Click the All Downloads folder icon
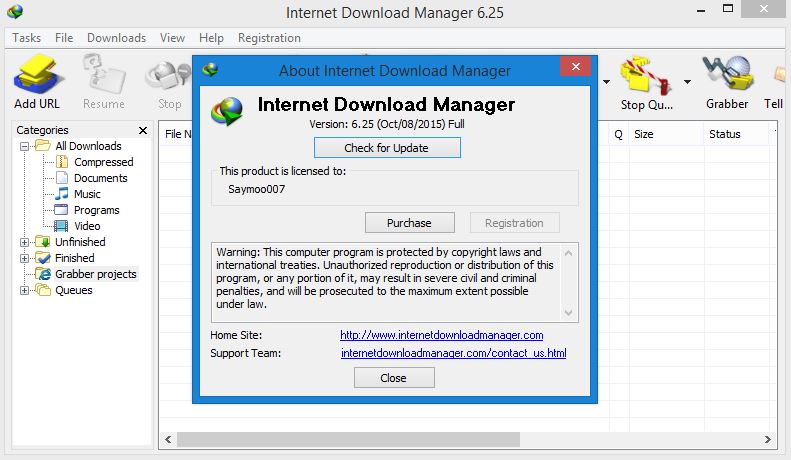Image resolution: width=791 pixels, height=460 pixels. pyautogui.click(x=43, y=146)
